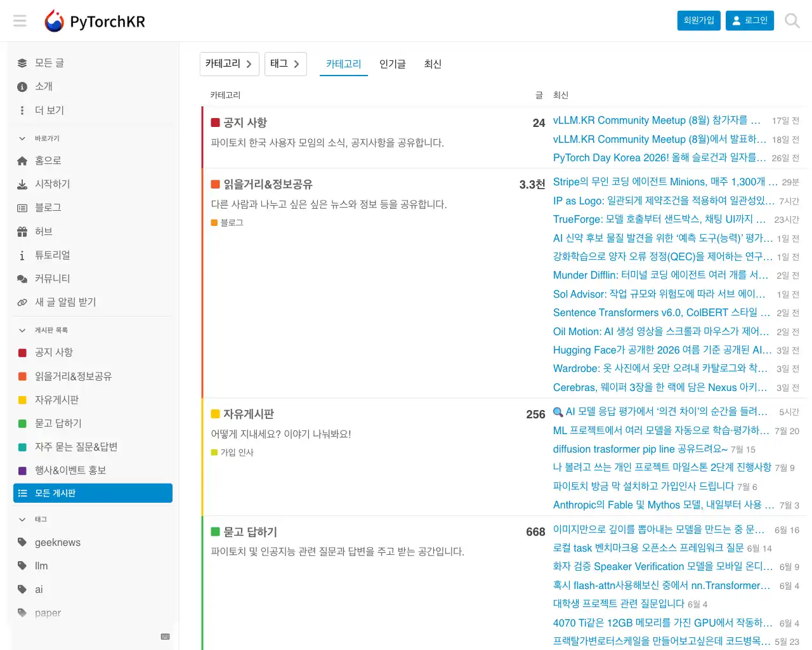Open topic 'Stripe의 무인 코딩 에이전트 Minions'
This screenshot has height=650, width=812.
coord(665,182)
